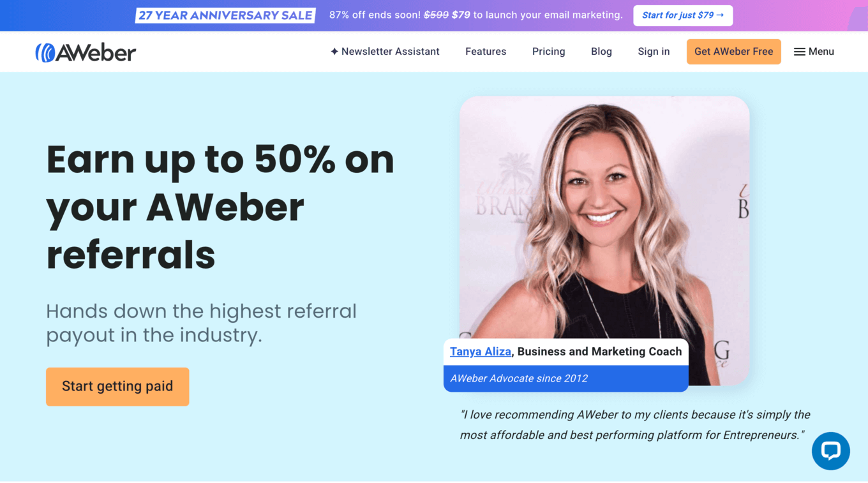868x483 pixels.
Task: Expand the Menu dropdown
Action: click(814, 52)
